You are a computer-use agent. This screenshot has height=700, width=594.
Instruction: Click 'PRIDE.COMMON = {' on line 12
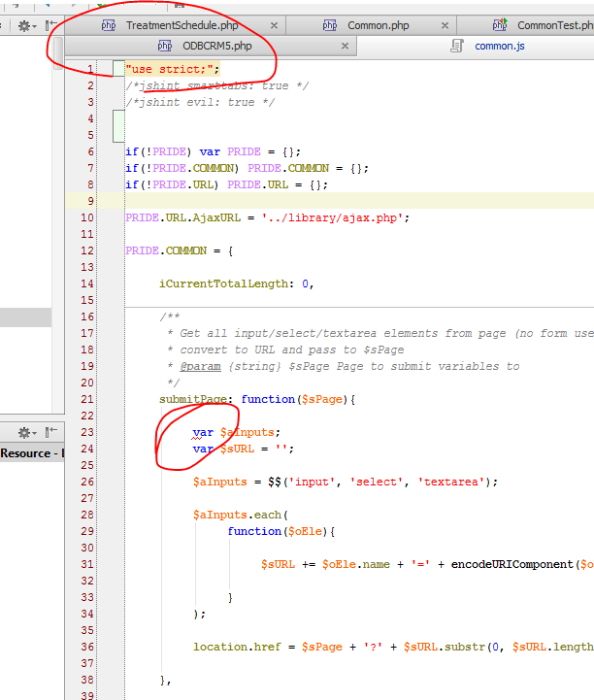179,250
